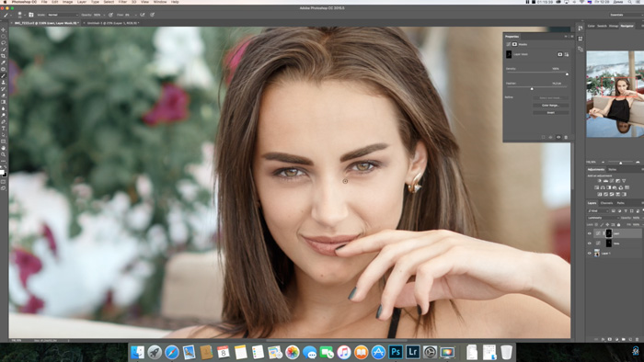Select the Clone Stamp tool
This screenshot has width=644, height=362.
(x=4, y=83)
